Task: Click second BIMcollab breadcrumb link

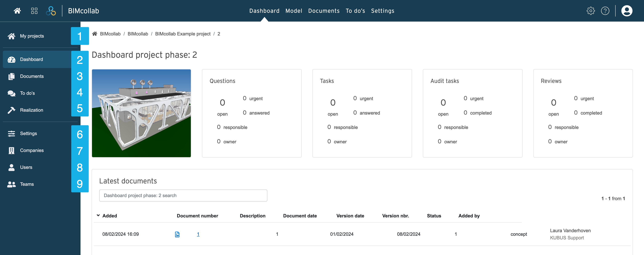Action: 138,34
